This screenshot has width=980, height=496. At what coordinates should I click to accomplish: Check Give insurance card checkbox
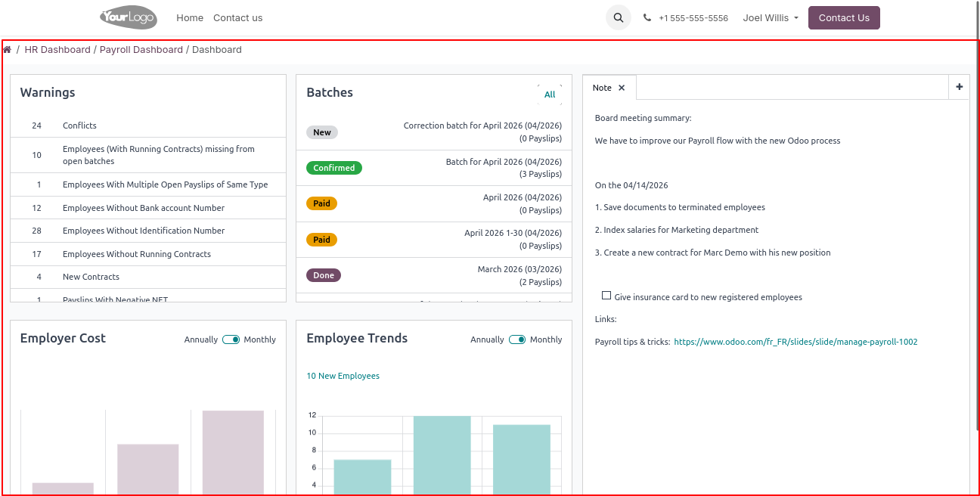coord(606,296)
